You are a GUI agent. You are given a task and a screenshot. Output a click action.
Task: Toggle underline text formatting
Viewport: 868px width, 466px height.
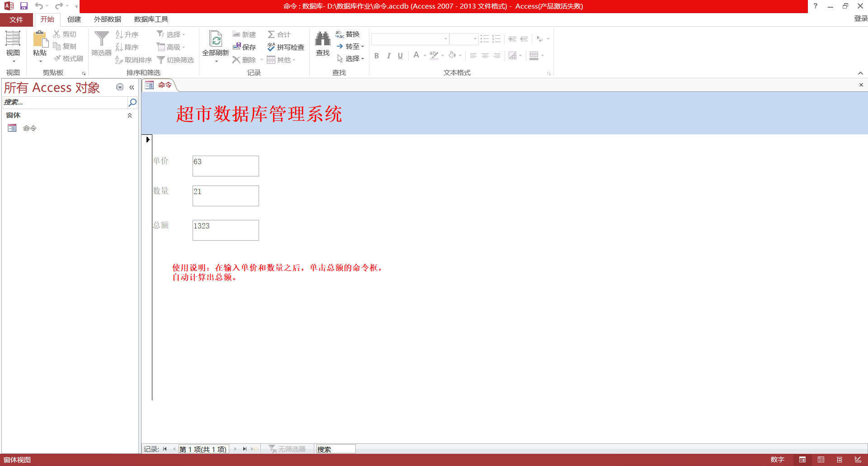(400, 56)
